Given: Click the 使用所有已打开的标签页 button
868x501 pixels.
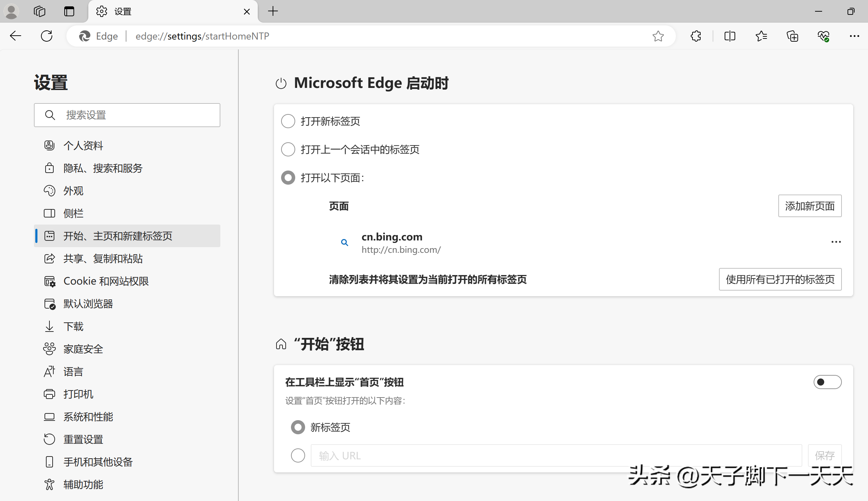Looking at the screenshot, I should coord(780,279).
